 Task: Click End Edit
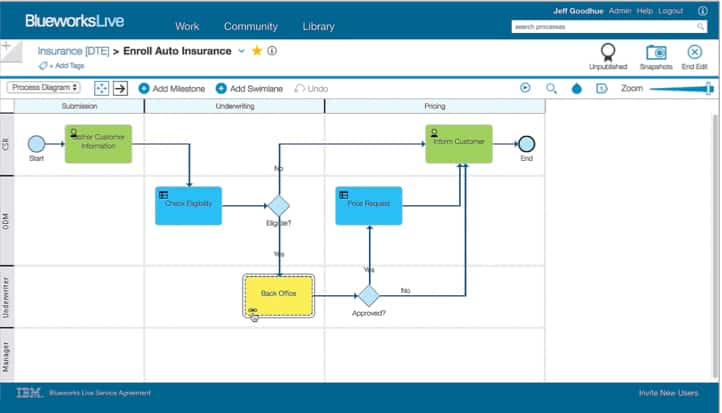click(694, 57)
